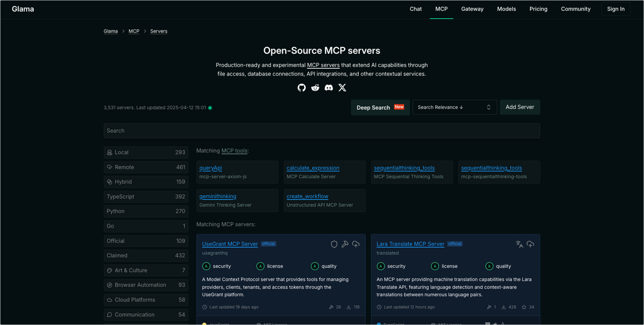This screenshot has width=644, height=325.
Task: Select the Cloud Platforms category filter
Action: 146,300
